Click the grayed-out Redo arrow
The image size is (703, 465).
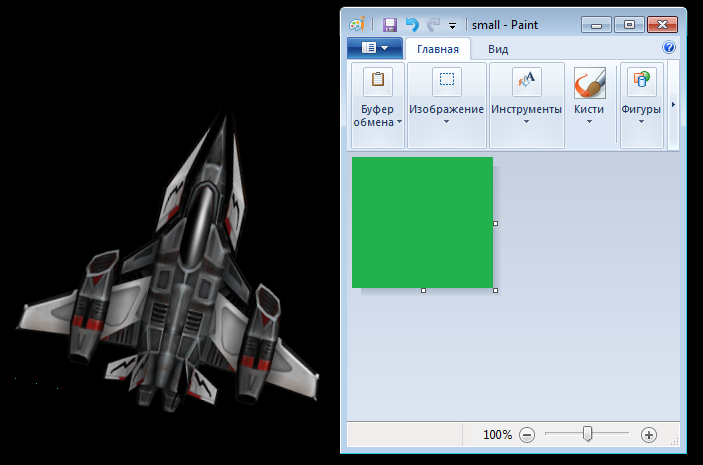coord(433,25)
